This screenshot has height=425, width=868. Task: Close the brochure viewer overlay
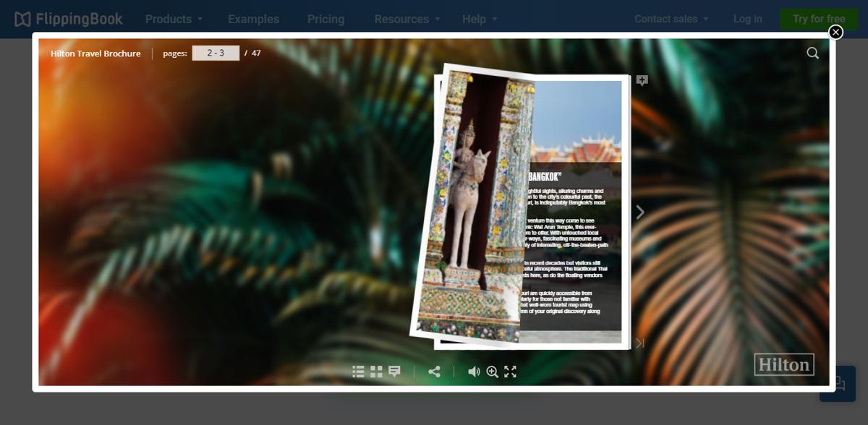click(x=835, y=32)
